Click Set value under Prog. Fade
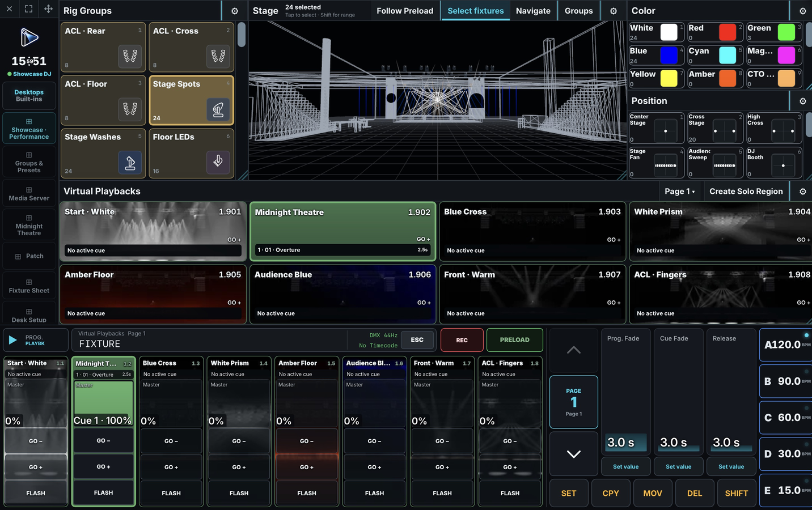The height and width of the screenshot is (510, 812). [625, 466]
